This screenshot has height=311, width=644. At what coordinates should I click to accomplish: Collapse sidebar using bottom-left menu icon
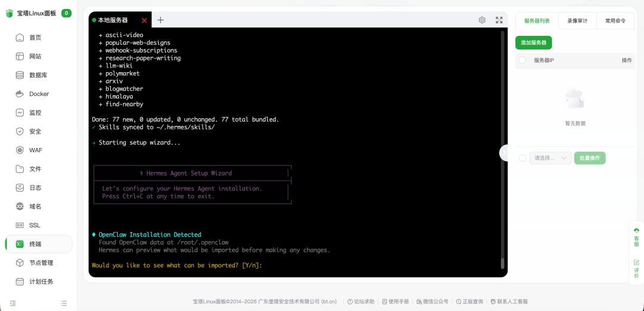13,303
